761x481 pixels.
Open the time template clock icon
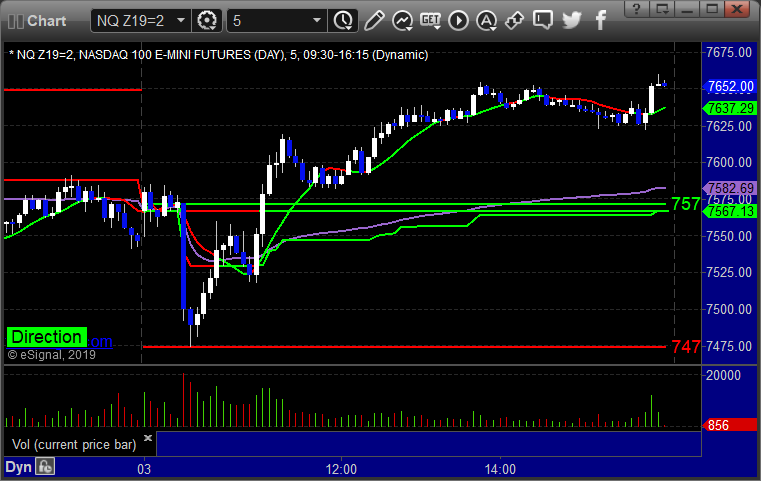343,21
